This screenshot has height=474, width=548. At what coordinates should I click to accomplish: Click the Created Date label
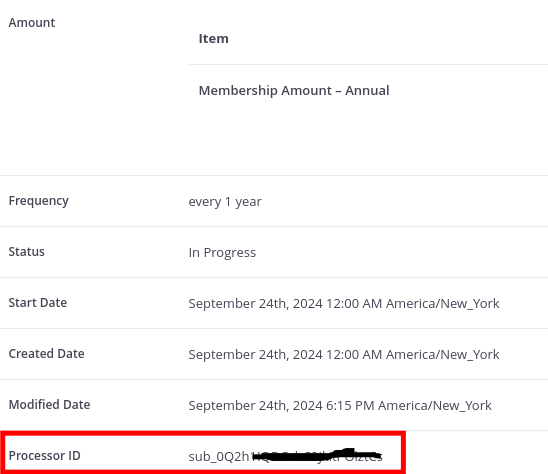46,354
